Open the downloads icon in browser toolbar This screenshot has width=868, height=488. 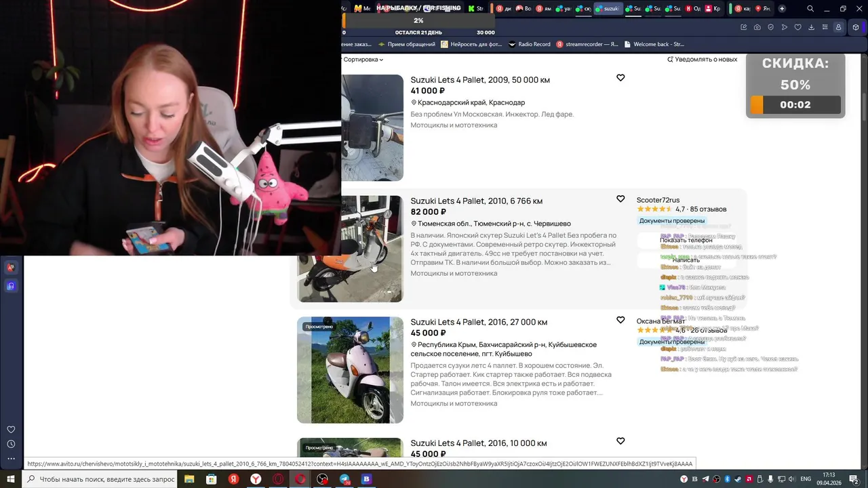(812, 27)
